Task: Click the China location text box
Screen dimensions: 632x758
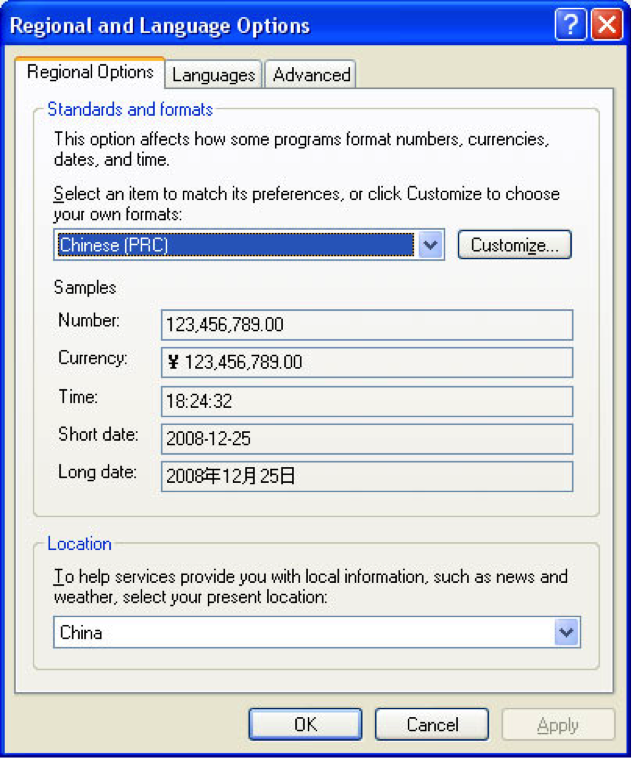Action: pos(303,632)
